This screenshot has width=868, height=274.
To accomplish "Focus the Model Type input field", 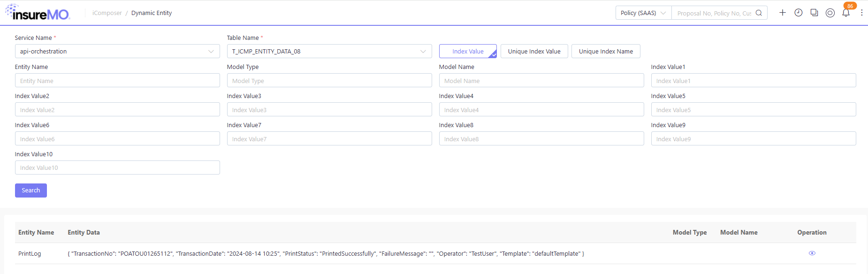I will [329, 80].
